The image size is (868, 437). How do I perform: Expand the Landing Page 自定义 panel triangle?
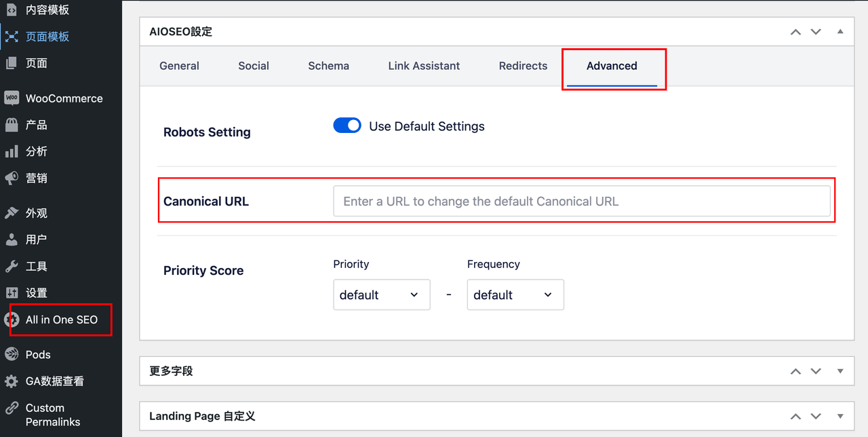tap(840, 416)
